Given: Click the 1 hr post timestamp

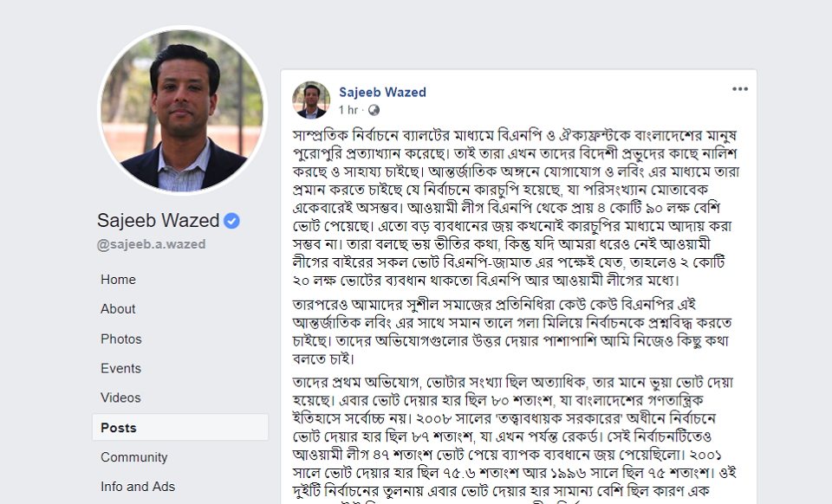Looking at the screenshot, I should point(348,110).
